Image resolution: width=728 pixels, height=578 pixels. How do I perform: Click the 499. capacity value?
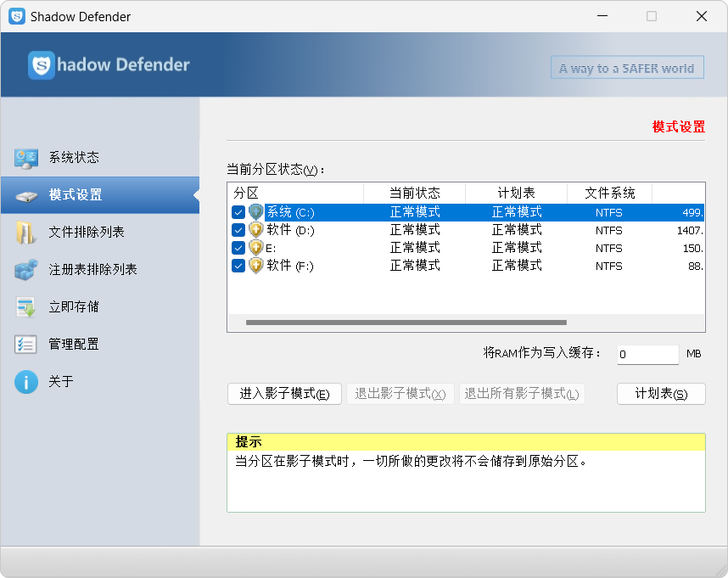click(x=692, y=213)
